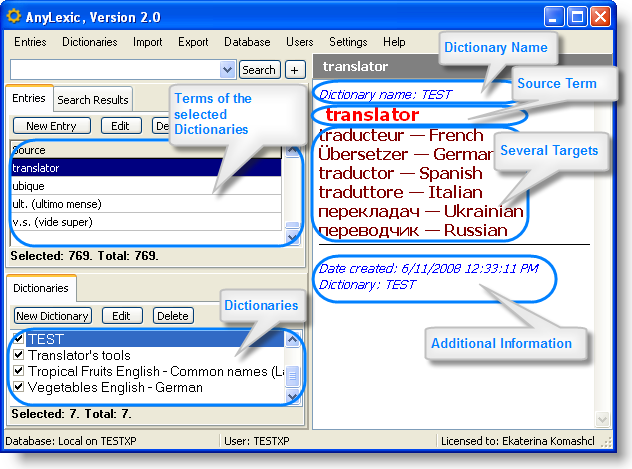632x469 pixels.
Task: Click the 'Dictionary: TEST' info line
Action: click(x=367, y=284)
